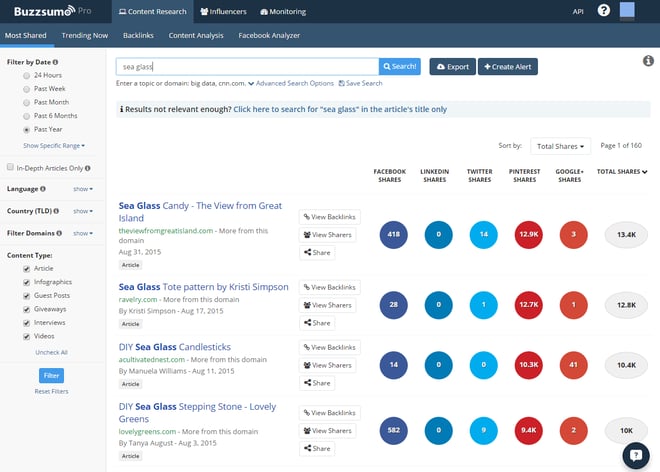This screenshot has width=660, height=472.
Task: Click Facebook shares circle 418 for Sea Glass Candy
Action: point(394,235)
